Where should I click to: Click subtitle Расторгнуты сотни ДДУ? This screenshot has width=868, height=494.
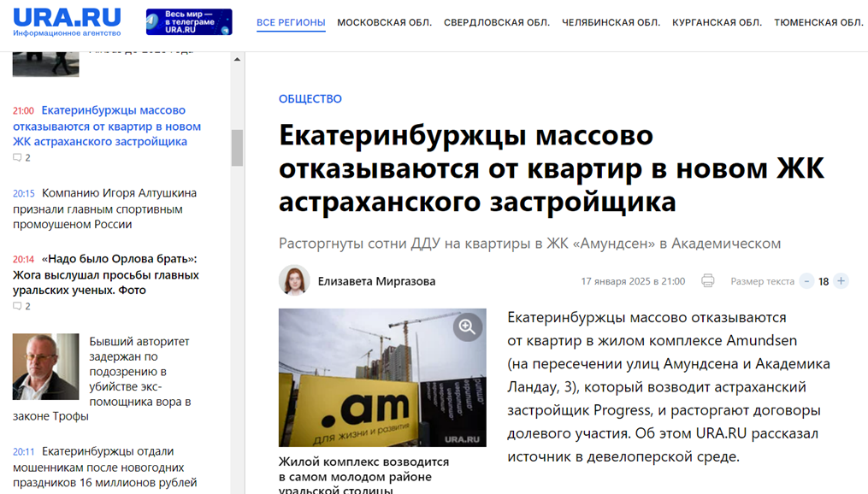(529, 244)
